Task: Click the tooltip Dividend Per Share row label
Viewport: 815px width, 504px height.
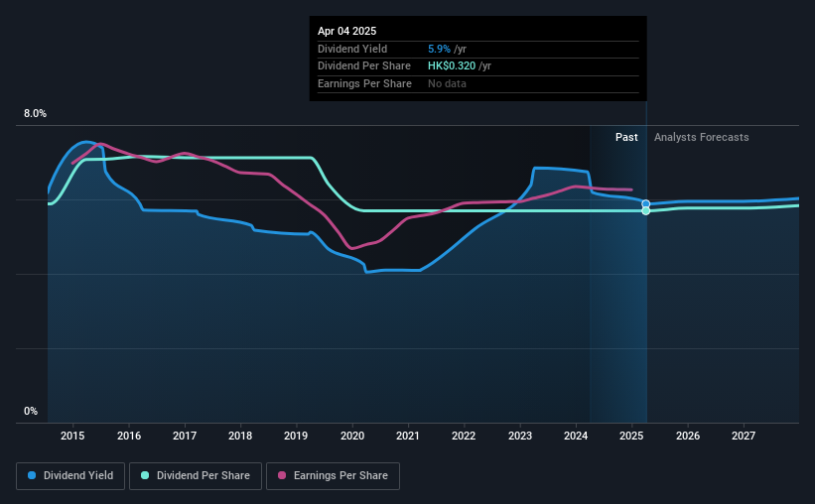Action: click(x=364, y=66)
